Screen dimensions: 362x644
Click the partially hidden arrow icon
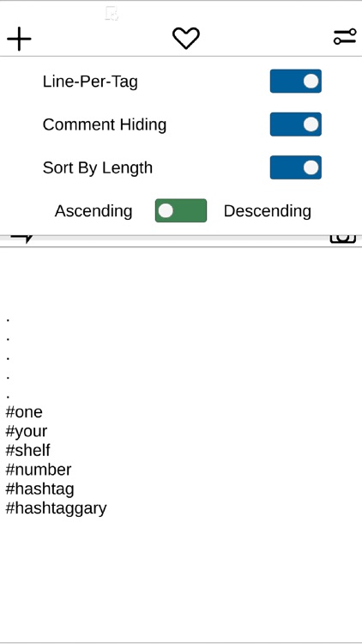click(21, 238)
